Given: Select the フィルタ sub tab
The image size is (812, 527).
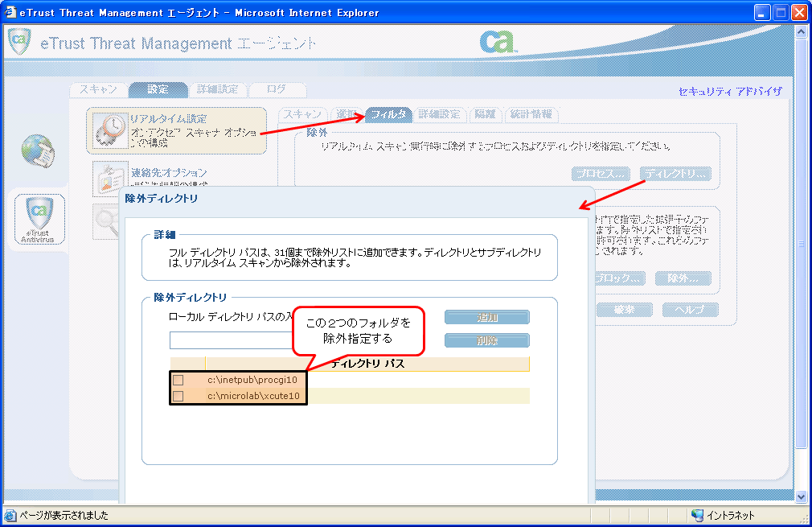Looking at the screenshot, I should (388, 114).
